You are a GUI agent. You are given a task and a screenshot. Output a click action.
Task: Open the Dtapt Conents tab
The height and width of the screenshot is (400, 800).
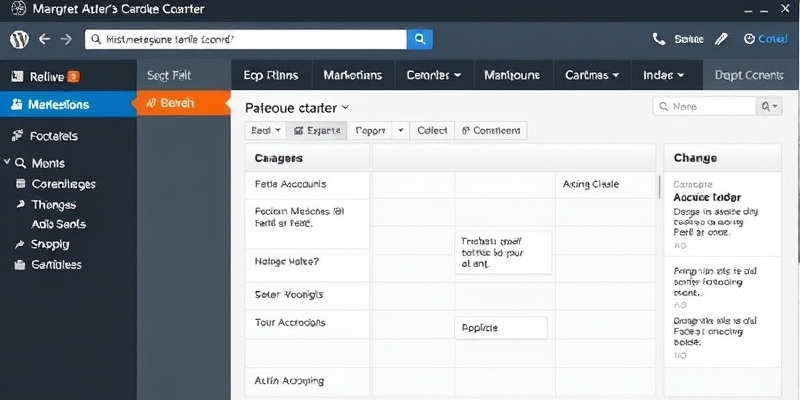(x=749, y=75)
